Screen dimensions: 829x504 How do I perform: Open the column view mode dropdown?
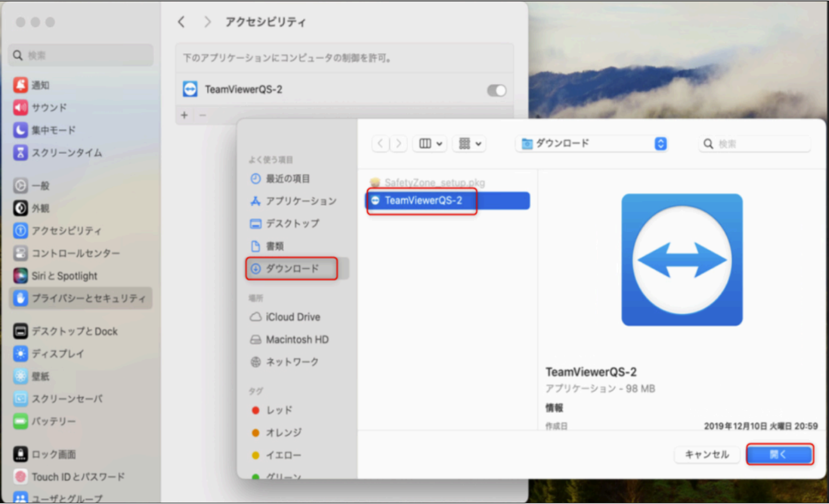[430, 144]
